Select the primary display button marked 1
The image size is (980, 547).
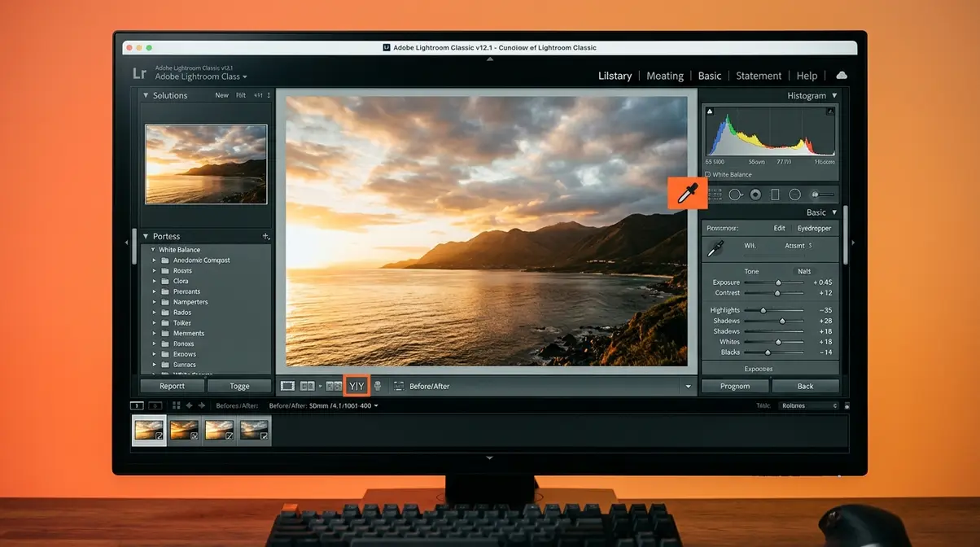137,405
